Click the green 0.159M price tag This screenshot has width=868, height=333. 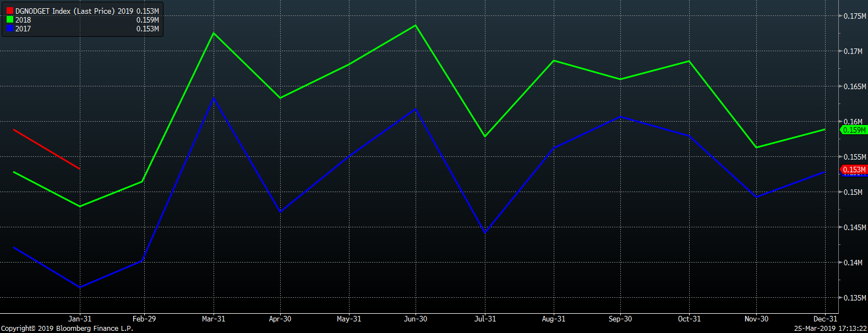[x=854, y=130]
